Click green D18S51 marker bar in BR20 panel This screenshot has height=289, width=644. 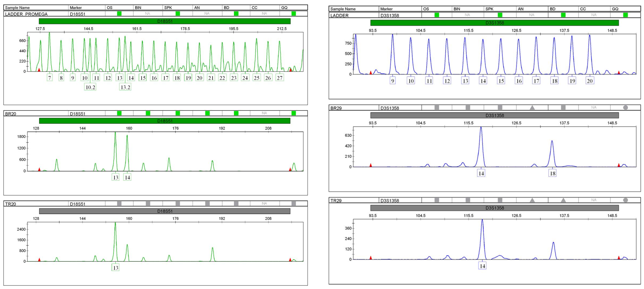coord(165,121)
